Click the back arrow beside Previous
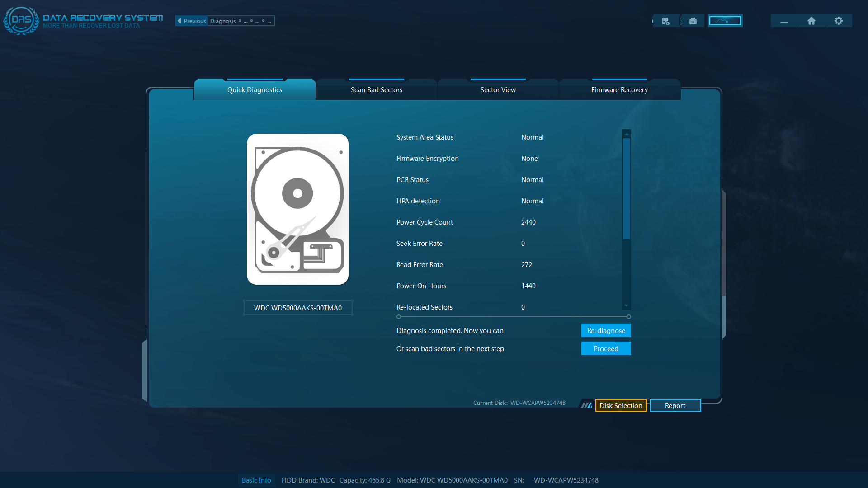This screenshot has height=488, width=868. pyautogui.click(x=179, y=21)
